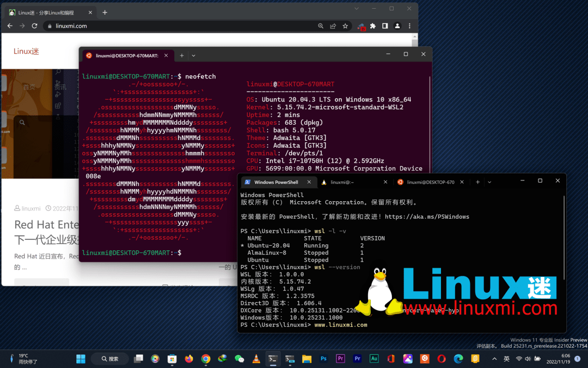588x368 pixels.
Task: Open the Chrome zoom magnifier icon
Action: (321, 26)
